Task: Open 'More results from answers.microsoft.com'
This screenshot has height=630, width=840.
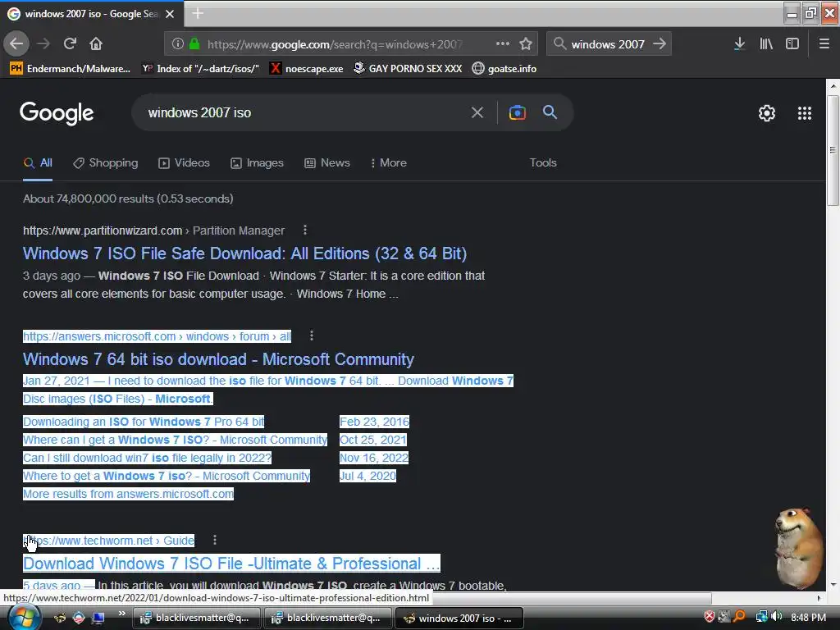Action: click(x=129, y=494)
